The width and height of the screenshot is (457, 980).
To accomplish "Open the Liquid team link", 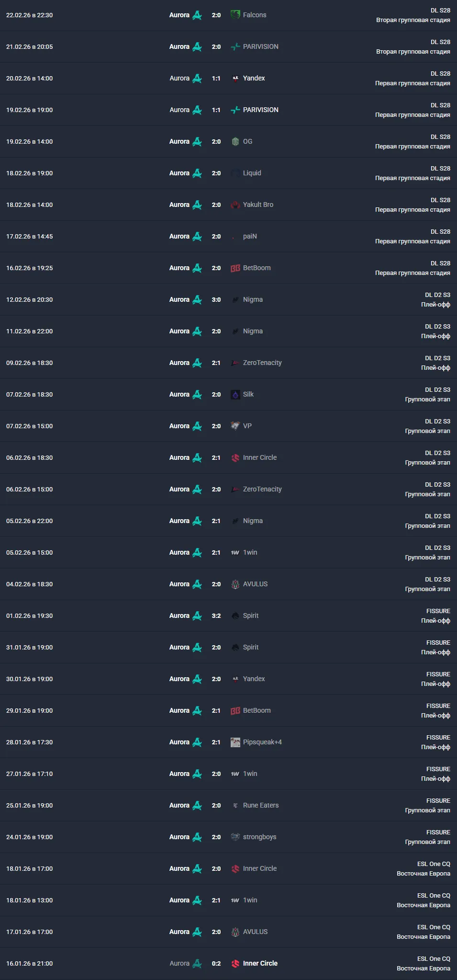I will pyautogui.click(x=252, y=173).
